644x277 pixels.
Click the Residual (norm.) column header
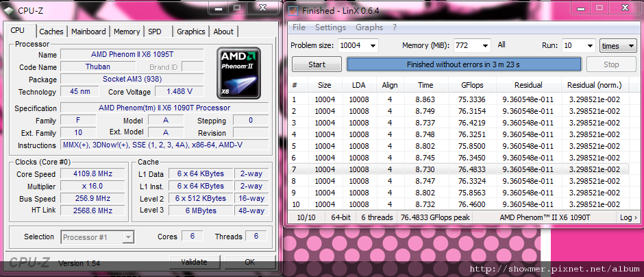pos(594,85)
